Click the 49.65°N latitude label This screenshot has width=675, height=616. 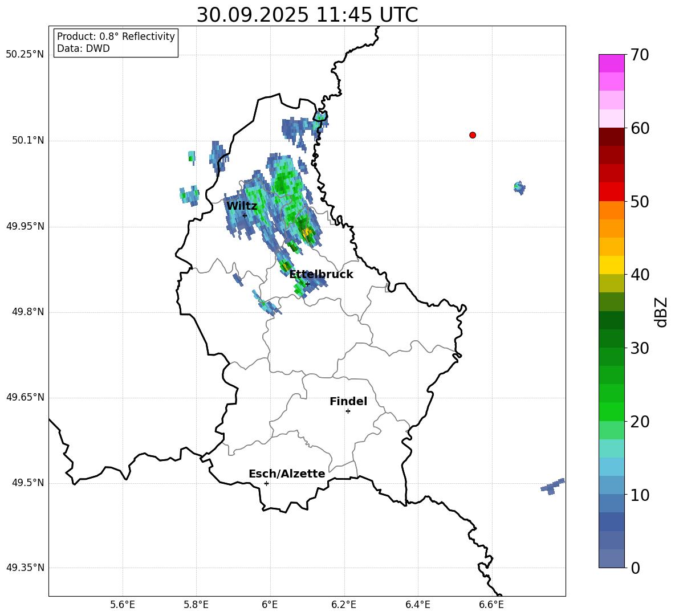click(25, 397)
